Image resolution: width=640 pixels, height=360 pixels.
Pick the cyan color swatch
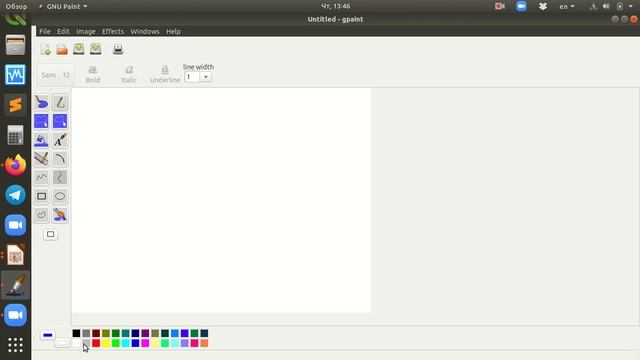(x=125, y=343)
